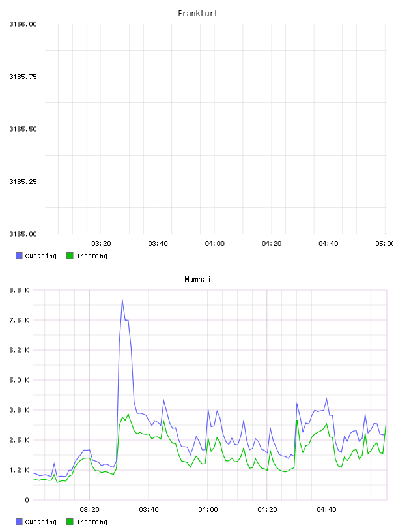Click the tallest Outgoing spike peak in Mumbai

[122, 299]
